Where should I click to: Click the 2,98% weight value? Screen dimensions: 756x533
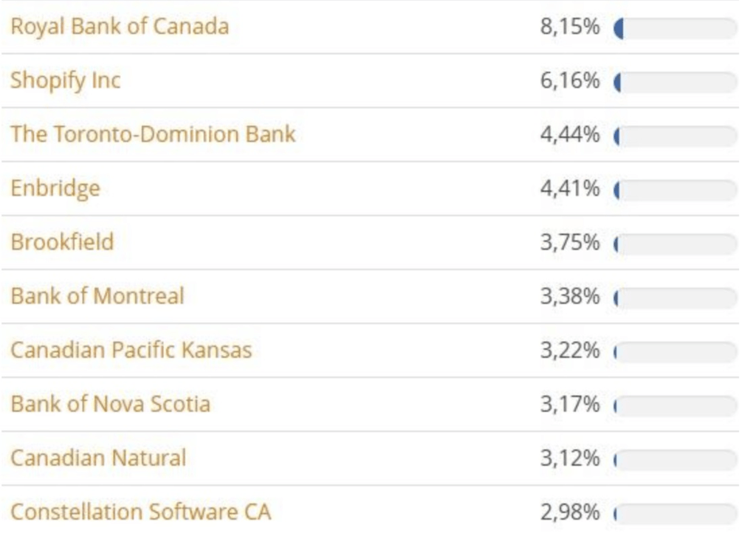click(x=570, y=512)
